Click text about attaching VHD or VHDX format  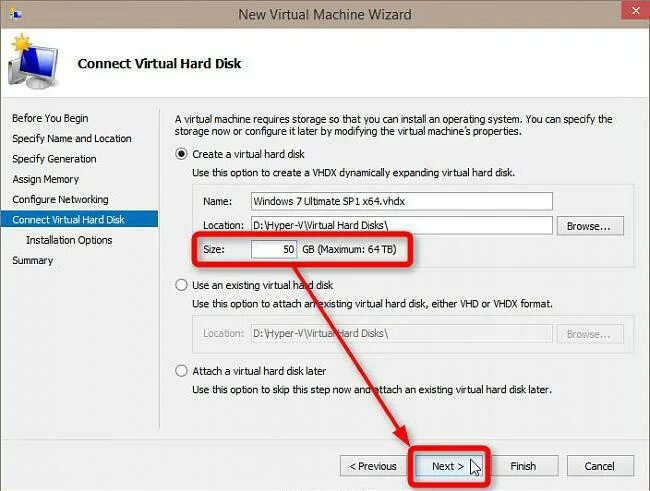(x=372, y=304)
